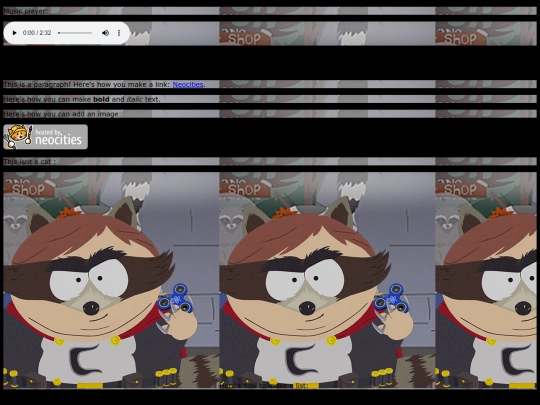
Task: Click the 'Music player:' text
Action: point(26,11)
